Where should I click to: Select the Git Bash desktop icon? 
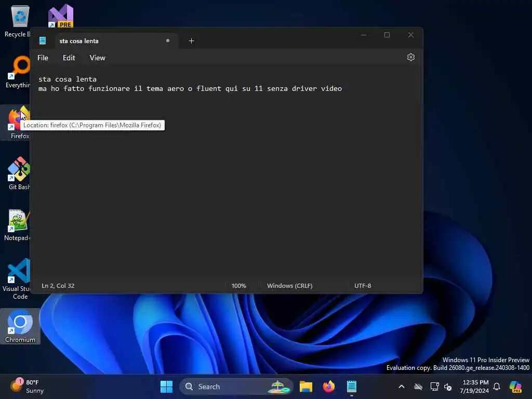click(18, 173)
